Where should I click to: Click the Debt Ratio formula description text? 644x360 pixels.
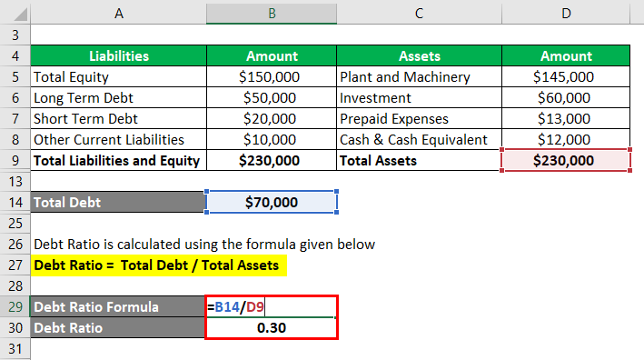204,245
